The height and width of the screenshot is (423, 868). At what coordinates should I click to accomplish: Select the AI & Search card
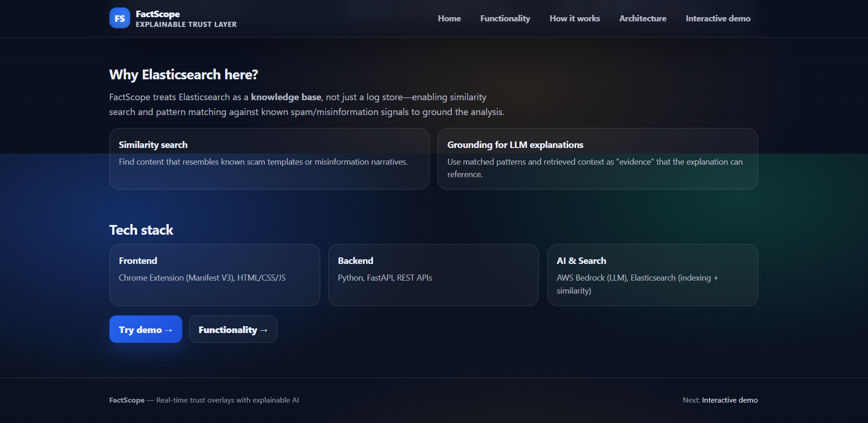[x=652, y=275]
